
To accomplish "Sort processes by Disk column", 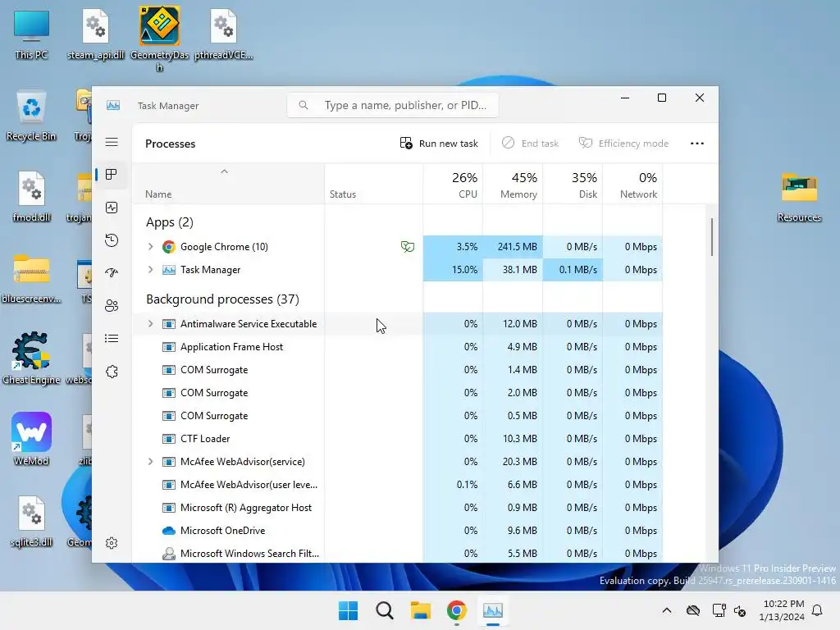I will [x=573, y=185].
